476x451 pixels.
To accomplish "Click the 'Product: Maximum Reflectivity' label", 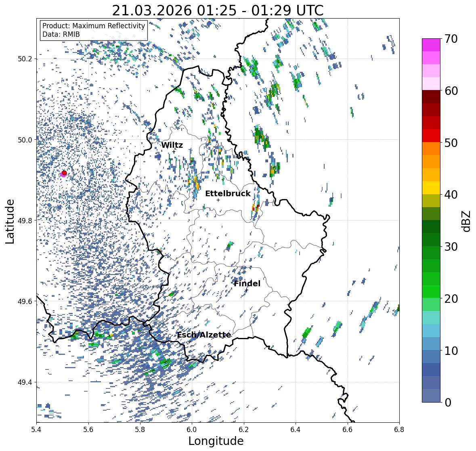I will coord(94,26).
